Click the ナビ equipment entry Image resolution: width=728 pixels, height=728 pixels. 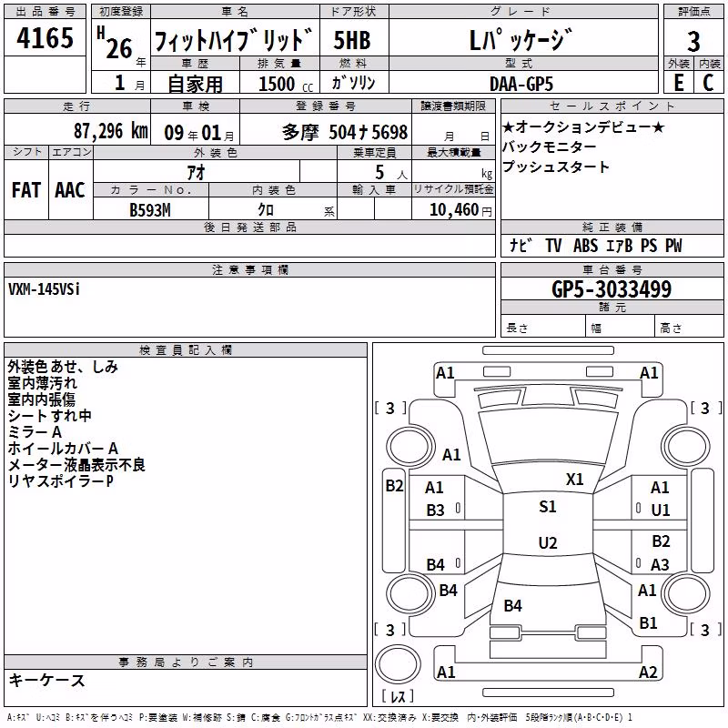(521, 245)
